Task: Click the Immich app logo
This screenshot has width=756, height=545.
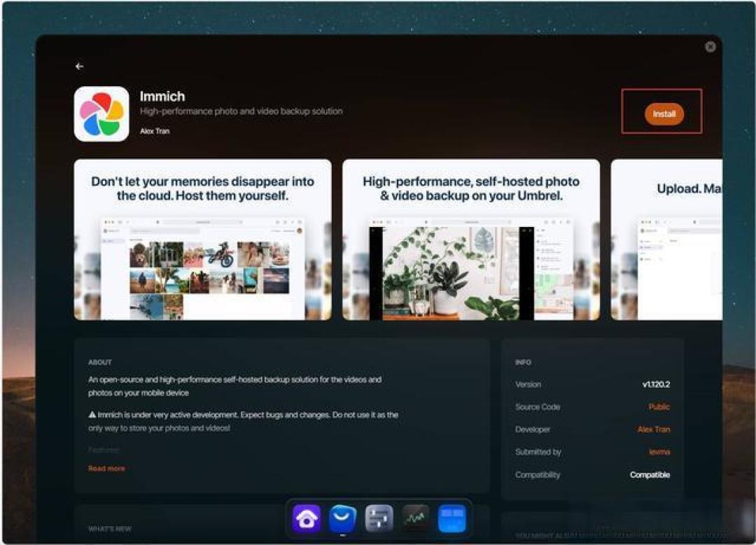Action: pyautogui.click(x=101, y=113)
